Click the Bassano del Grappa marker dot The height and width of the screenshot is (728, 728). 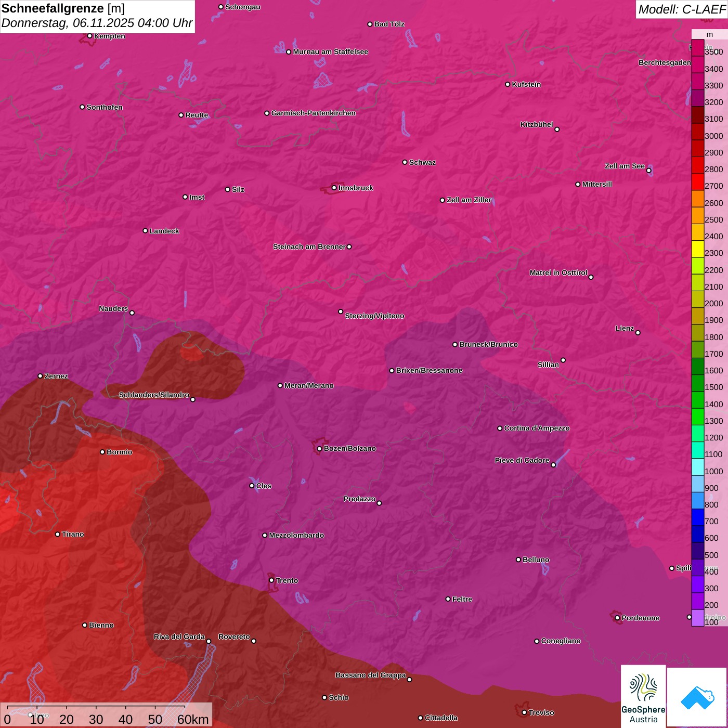(x=409, y=680)
